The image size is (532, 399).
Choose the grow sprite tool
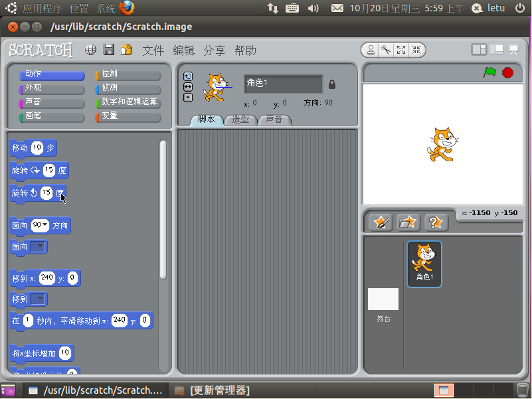tap(401, 50)
